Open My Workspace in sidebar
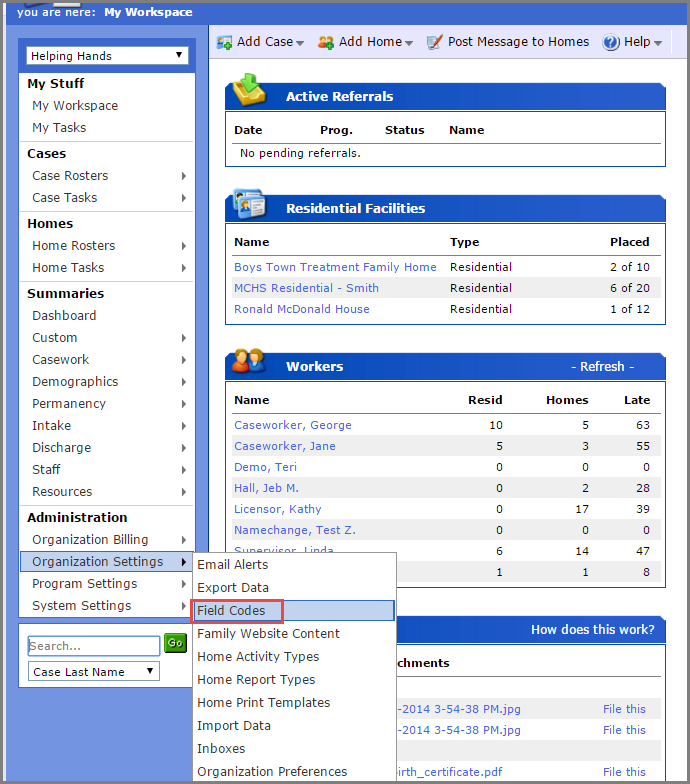The image size is (690, 784). [75, 106]
